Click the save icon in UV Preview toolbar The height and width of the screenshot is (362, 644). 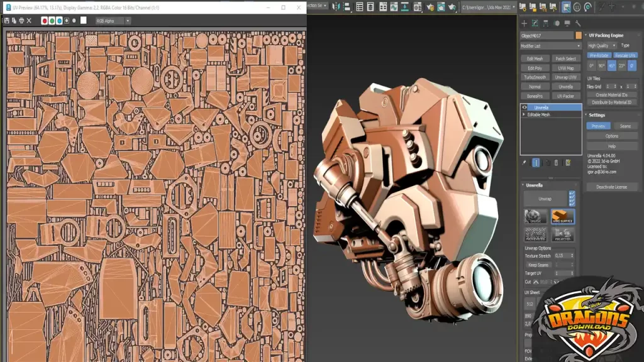pos(7,21)
